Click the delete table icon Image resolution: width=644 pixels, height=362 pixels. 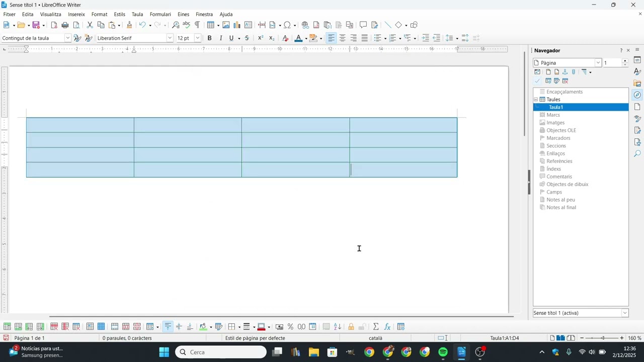(x=76, y=327)
